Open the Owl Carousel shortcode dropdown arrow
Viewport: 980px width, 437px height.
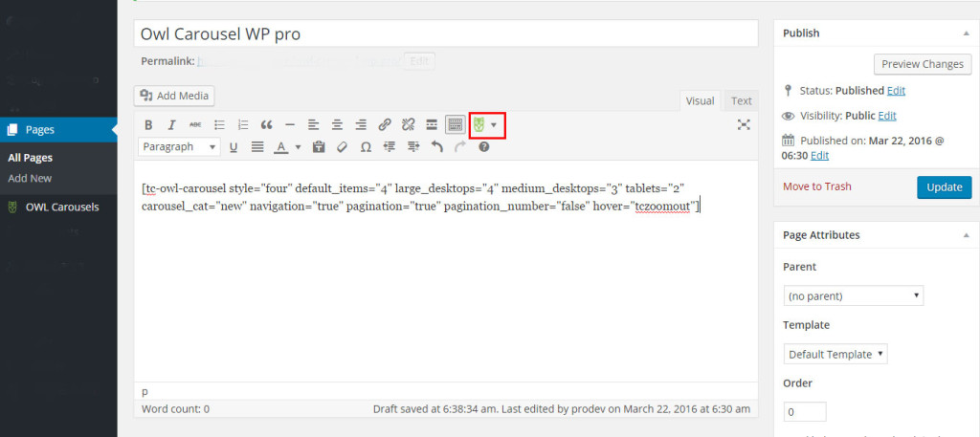tap(494, 125)
